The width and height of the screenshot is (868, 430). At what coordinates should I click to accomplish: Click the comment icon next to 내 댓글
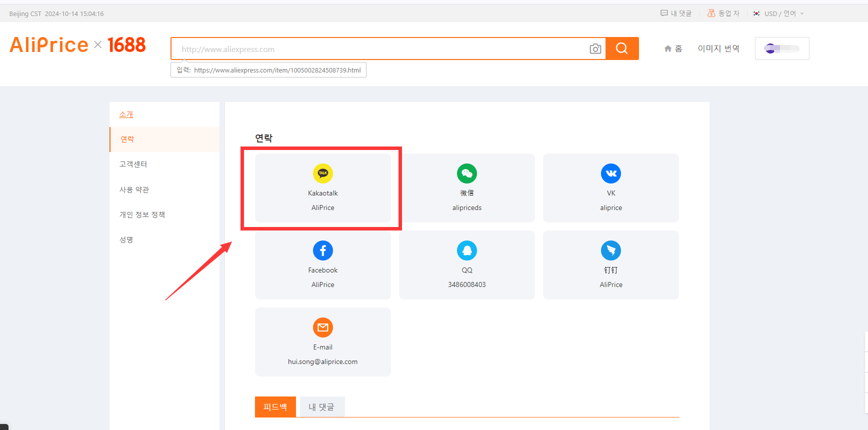click(664, 13)
